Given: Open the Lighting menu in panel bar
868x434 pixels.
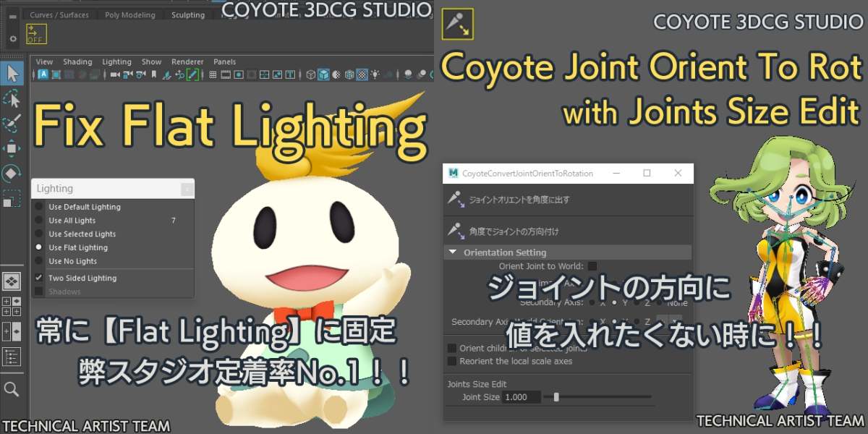Looking at the screenshot, I should 116,61.
